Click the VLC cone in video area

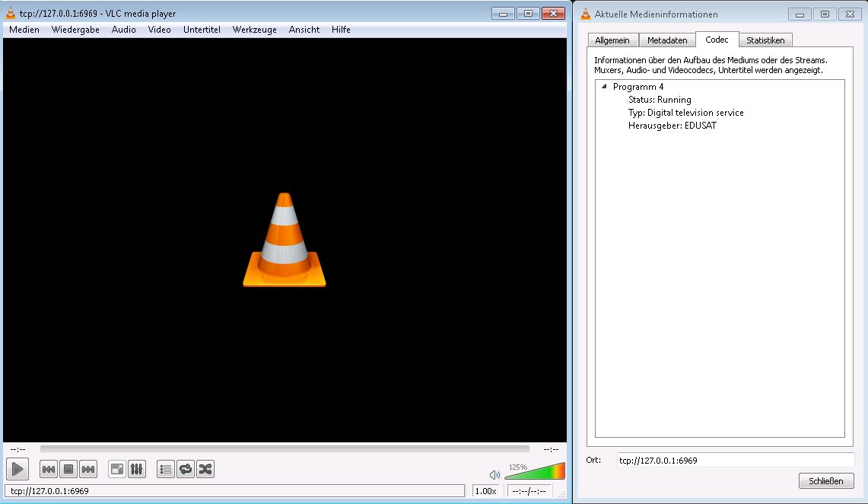tap(284, 239)
